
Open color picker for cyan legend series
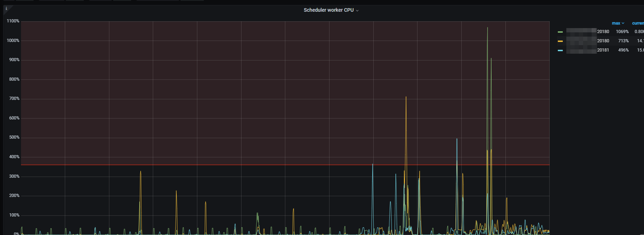tap(560, 50)
